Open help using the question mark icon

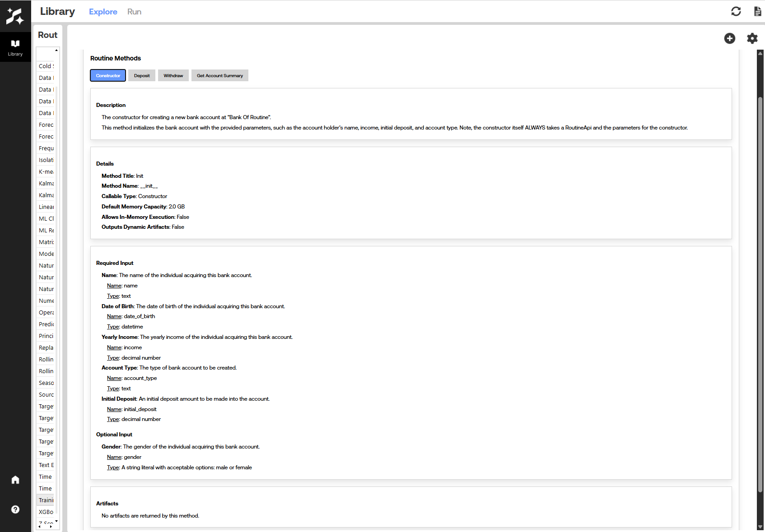(x=15, y=509)
